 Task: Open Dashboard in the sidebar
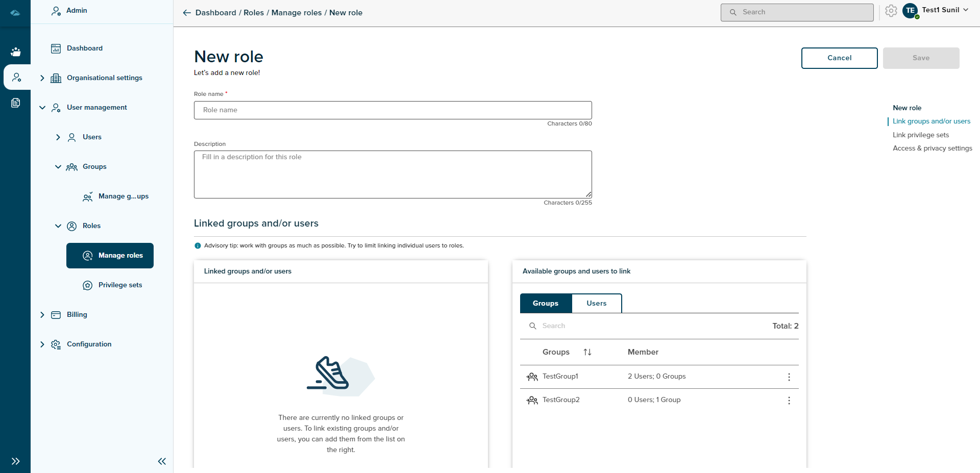[85, 48]
